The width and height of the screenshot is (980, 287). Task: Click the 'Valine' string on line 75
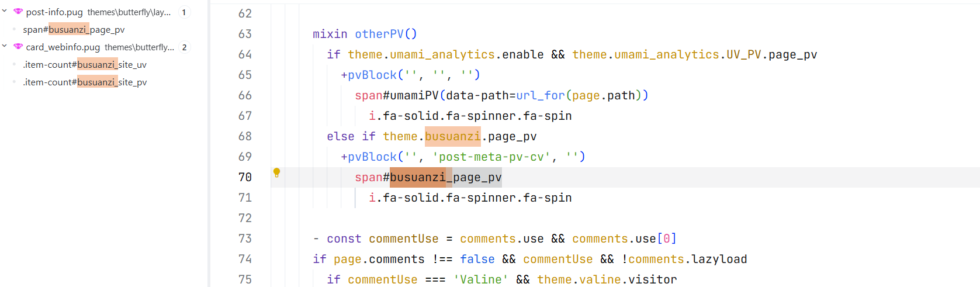480,279
